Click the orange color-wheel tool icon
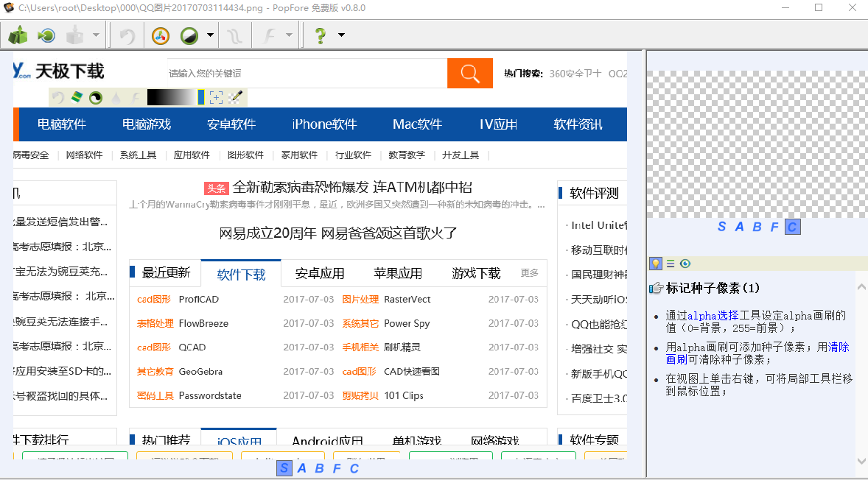Screen dimensions: 868x480 [161, 36]
